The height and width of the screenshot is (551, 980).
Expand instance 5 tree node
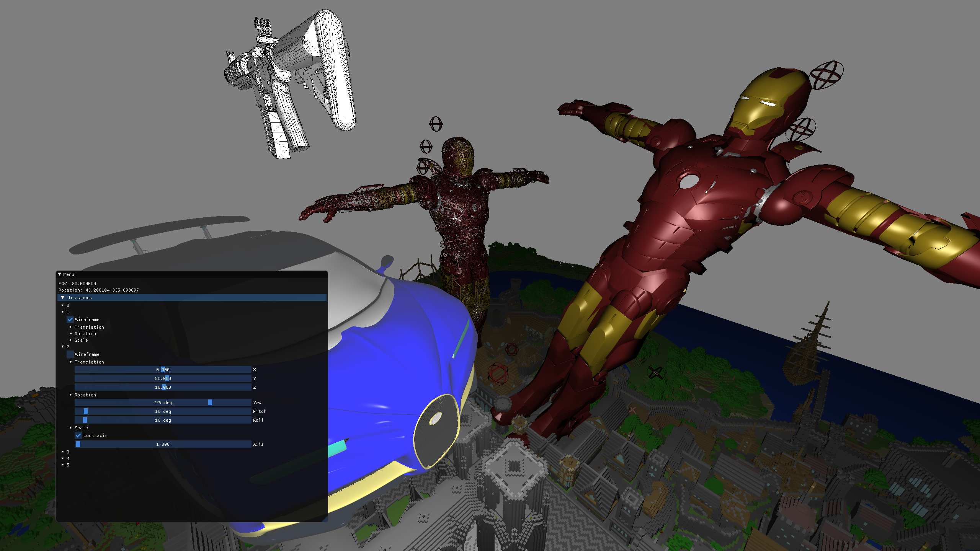pos(63,465)
